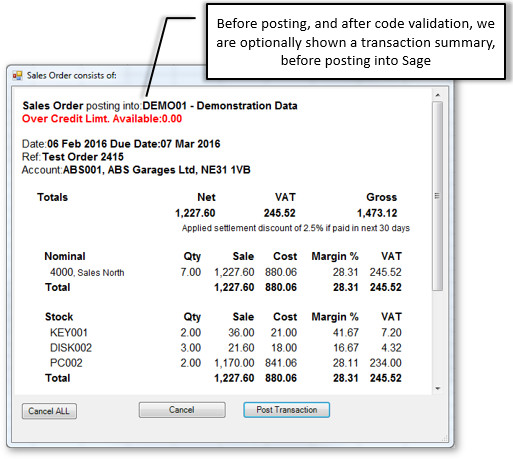
Task: Click the scrollbar up arrow
Action: pos(438,95)
